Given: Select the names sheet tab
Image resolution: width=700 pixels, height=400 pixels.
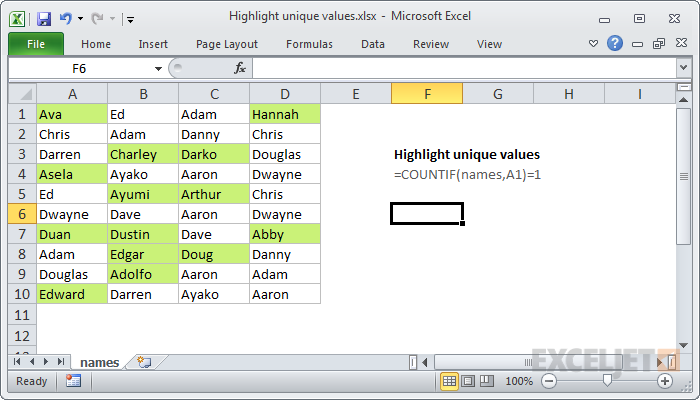Looking at the screenshot, I should pyautogui.click(x=100, y=362).
